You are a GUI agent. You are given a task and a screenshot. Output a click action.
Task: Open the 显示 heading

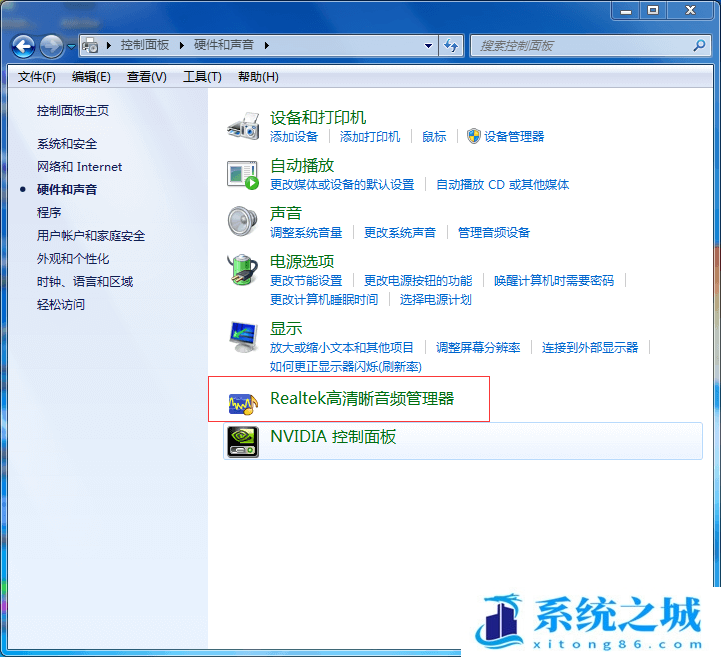click(x=286, y=329)
